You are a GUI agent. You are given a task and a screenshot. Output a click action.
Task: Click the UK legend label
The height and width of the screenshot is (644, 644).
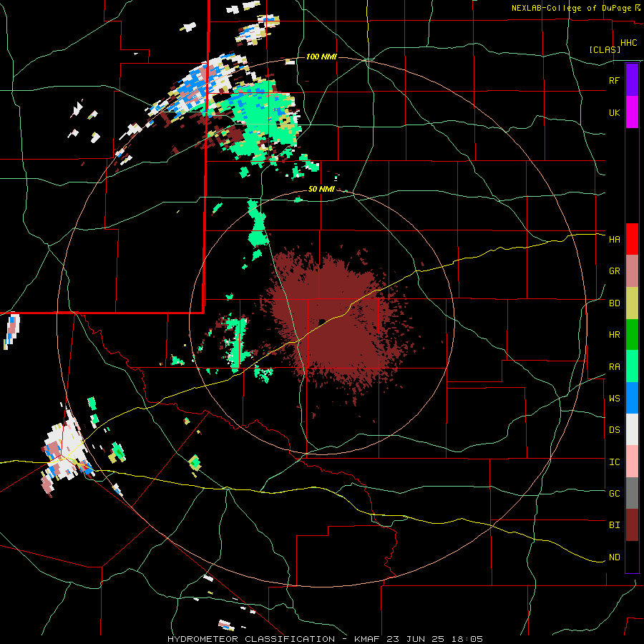pos(614,112)
